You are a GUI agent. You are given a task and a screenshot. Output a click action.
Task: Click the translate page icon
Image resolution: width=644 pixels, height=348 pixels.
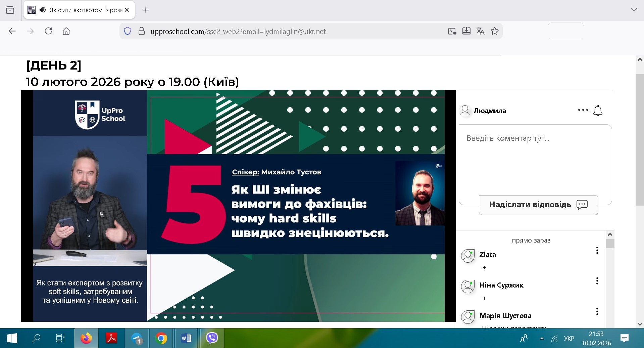click(x=480, y=31)
